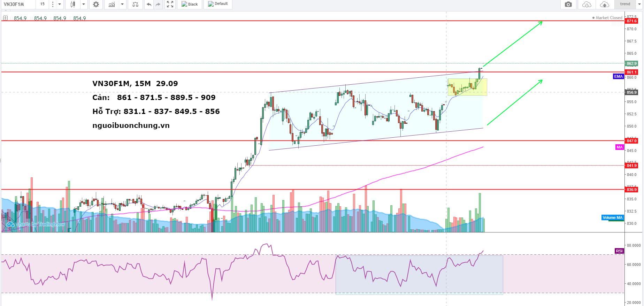This screenshot has height=306, width=644.
Task: Click the 865.0 price axis value
Action: 631,53
